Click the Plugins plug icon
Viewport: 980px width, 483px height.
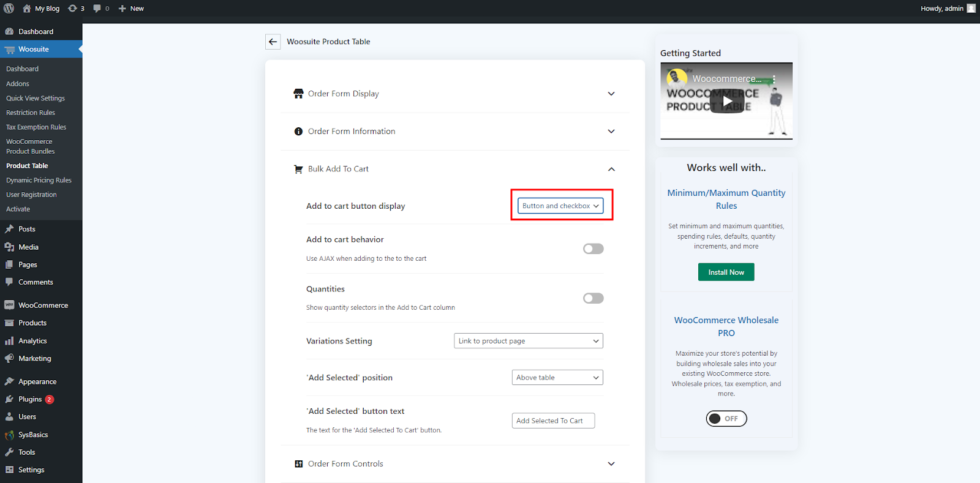9,399
